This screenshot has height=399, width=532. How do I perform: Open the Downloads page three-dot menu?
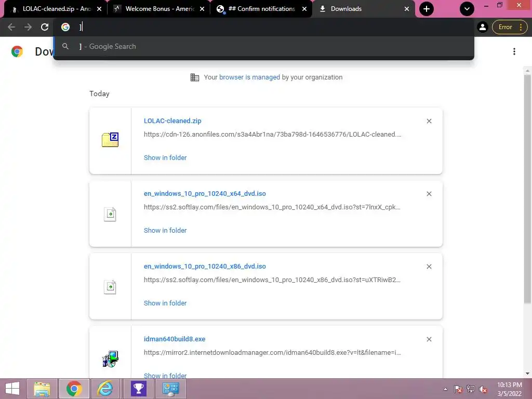click(x=514, y=51)
